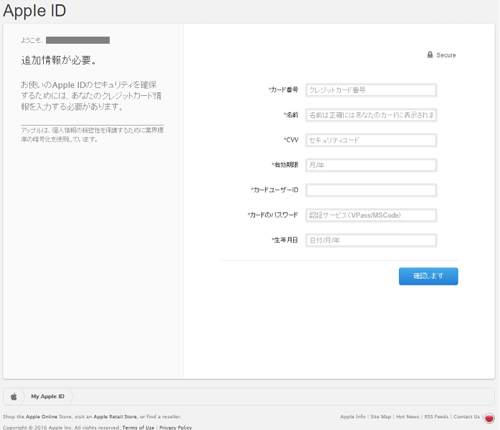Click the blue confirm button
The width and height of the screenshot is (500, 430).
[x=428, y=276]
